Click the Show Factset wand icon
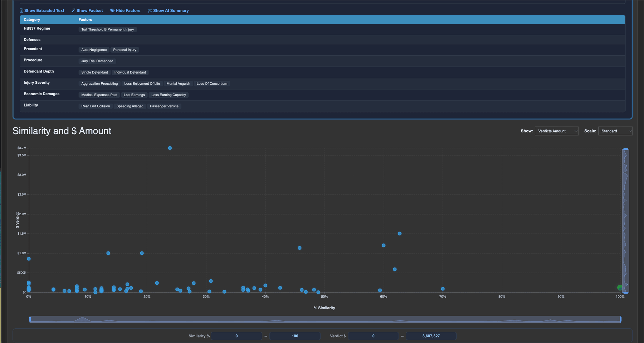The width and height of the screenshot is (644, 343). [x=73, y=11]
